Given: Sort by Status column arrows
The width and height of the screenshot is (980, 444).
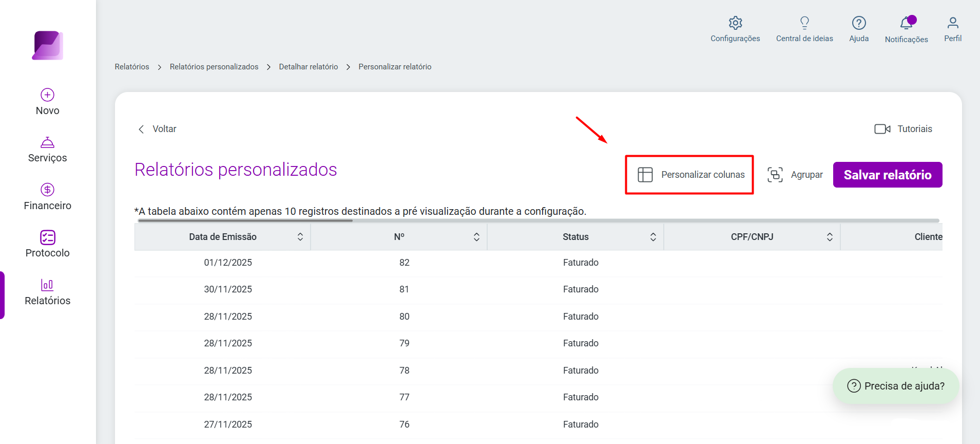Looking at the screenshot, I should click(653, 237).
